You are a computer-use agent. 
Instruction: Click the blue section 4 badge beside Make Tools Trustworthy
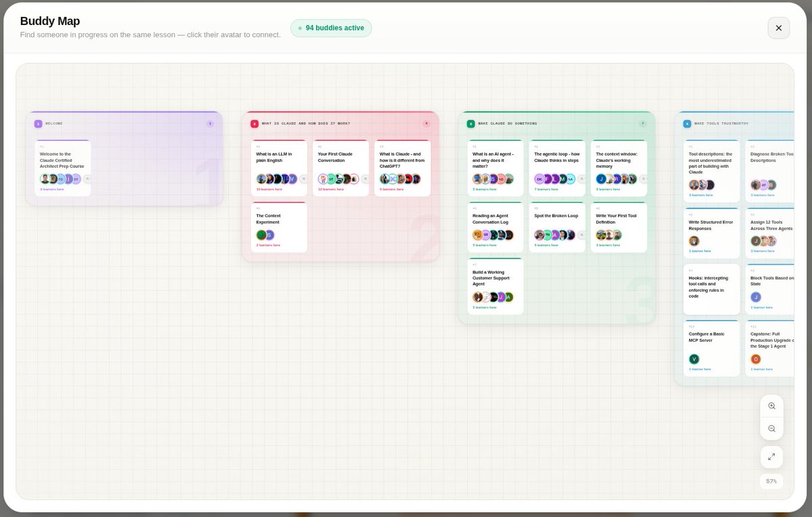[687, 124]
